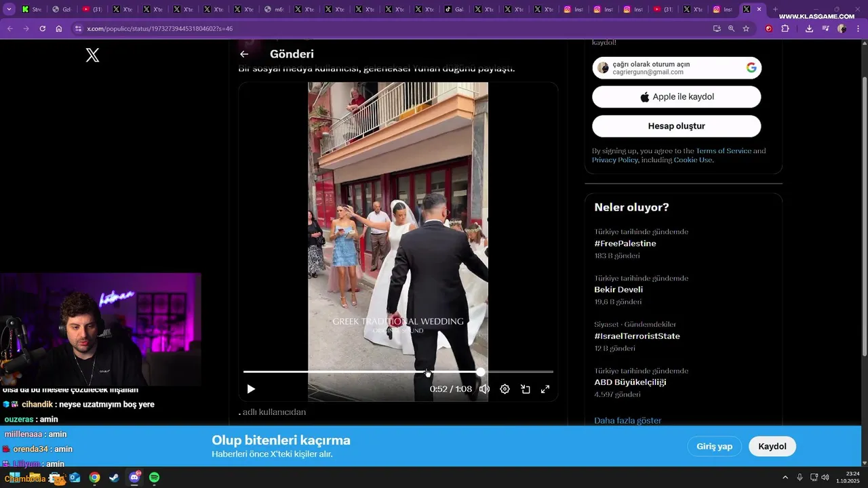Bookmark this page with the star

746,28
